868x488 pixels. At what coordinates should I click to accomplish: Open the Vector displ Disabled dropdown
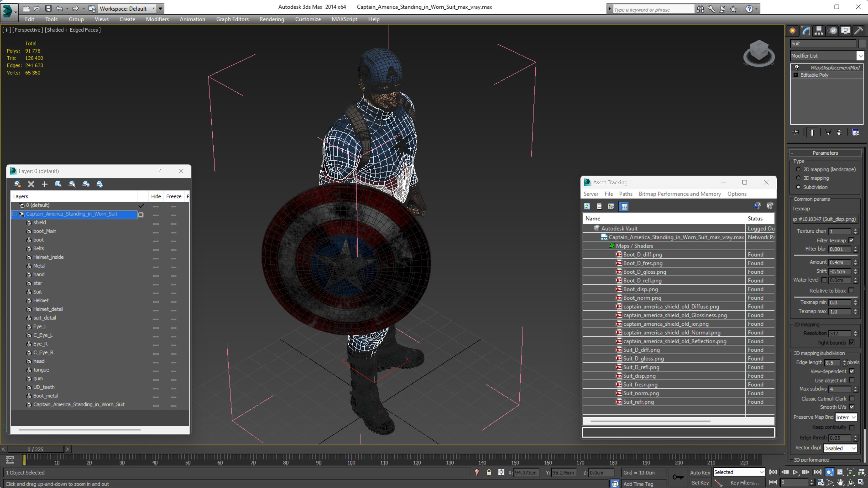[x=840, y=448]
